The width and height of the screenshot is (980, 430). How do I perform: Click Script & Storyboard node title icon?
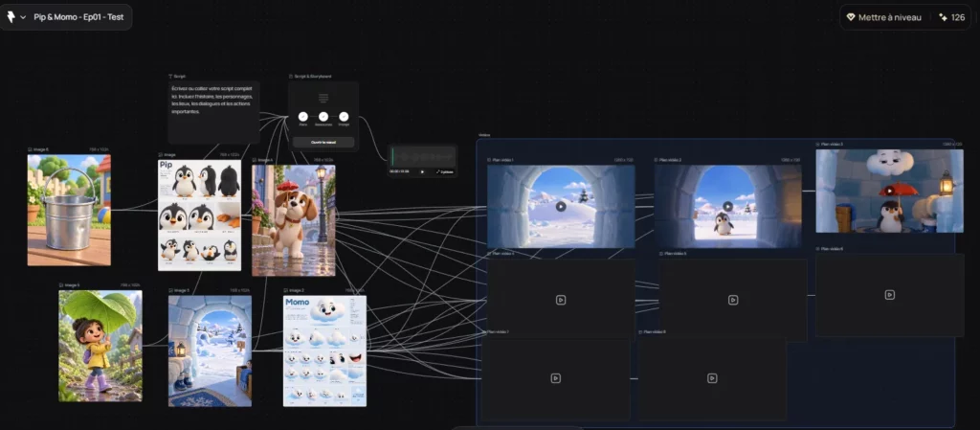[x=291, y=77]
